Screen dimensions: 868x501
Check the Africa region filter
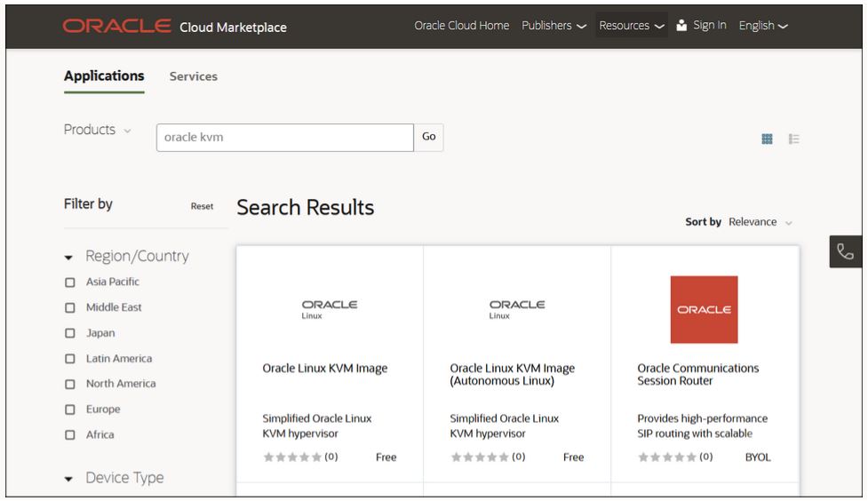click(70, 435)
